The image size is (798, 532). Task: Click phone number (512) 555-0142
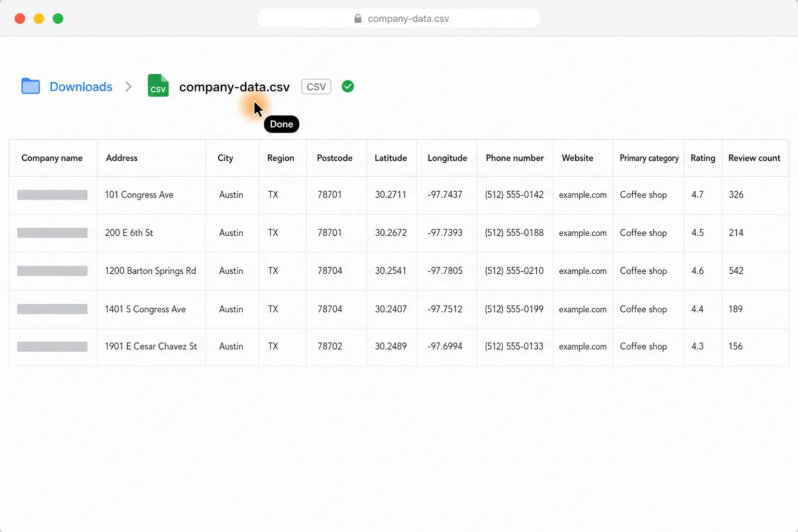tap(514, 195)
